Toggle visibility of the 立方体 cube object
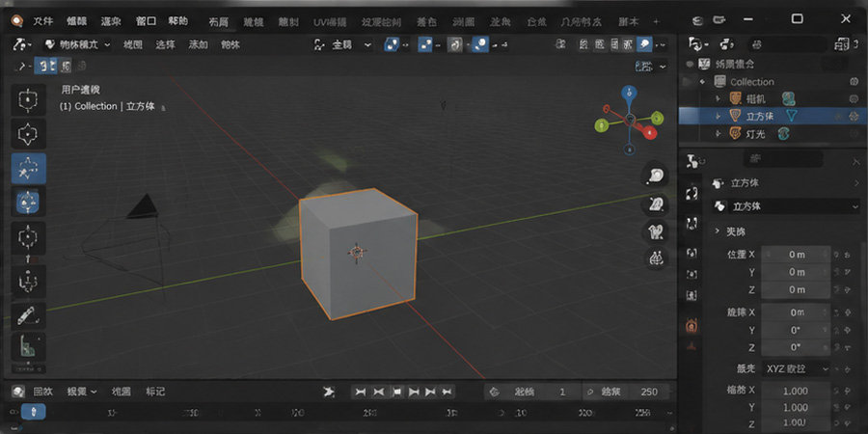 [854, 117]
